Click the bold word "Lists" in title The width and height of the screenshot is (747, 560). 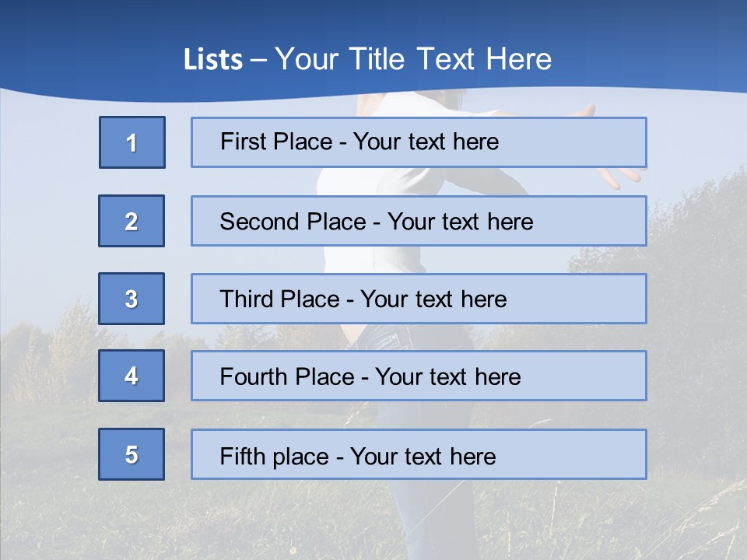(x=212, y=60)
